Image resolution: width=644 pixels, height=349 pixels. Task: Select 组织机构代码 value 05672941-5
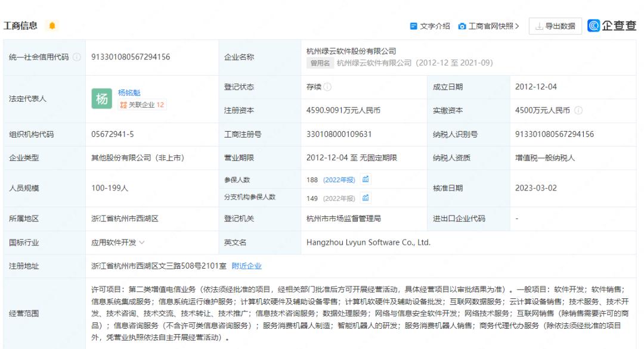[113, 134]
